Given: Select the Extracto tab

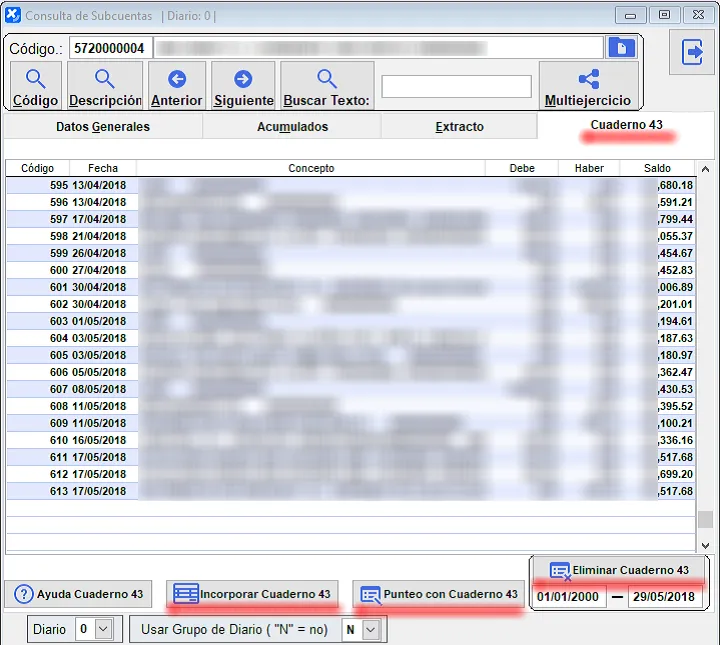Looking at the screenshot, I should pyautogui.click(x=459, y=127).
